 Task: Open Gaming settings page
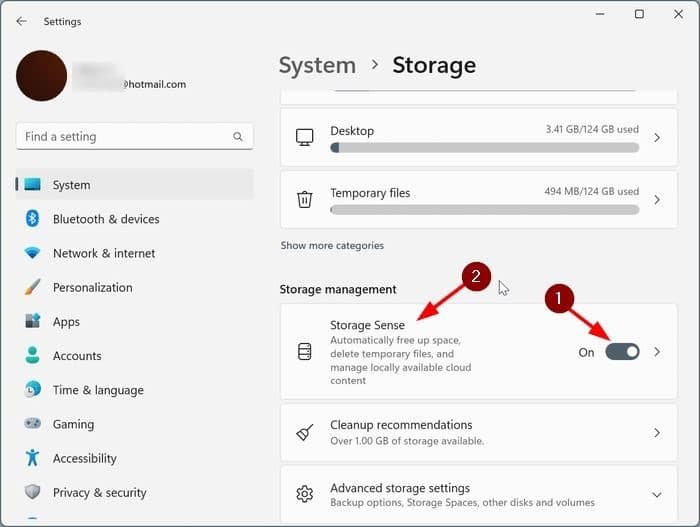point(135,424)
